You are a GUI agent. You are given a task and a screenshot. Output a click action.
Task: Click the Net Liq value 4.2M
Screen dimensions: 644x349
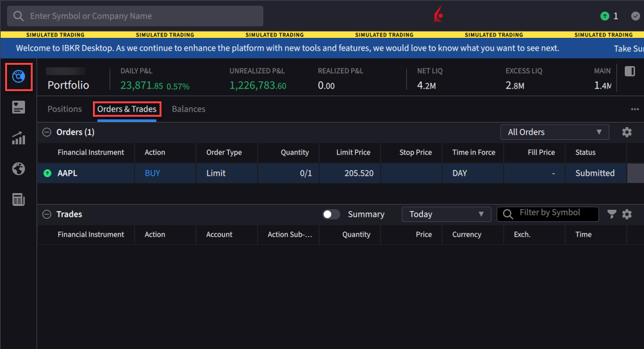[426, 85]
